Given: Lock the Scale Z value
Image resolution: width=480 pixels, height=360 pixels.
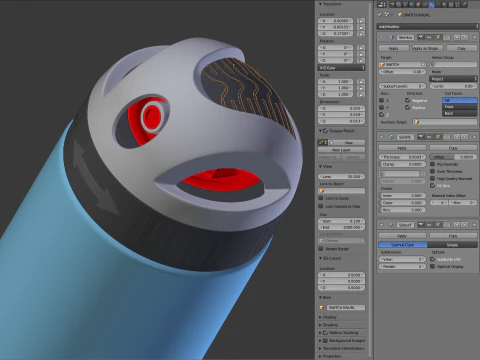Looking at the screenshot, I should [x=361, y=94].
